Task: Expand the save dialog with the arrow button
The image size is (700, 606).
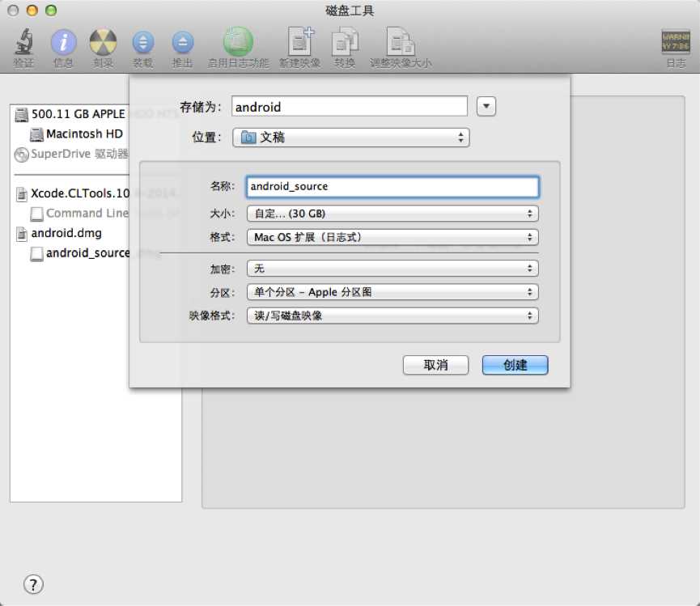Action: click(x=486, y=107)
